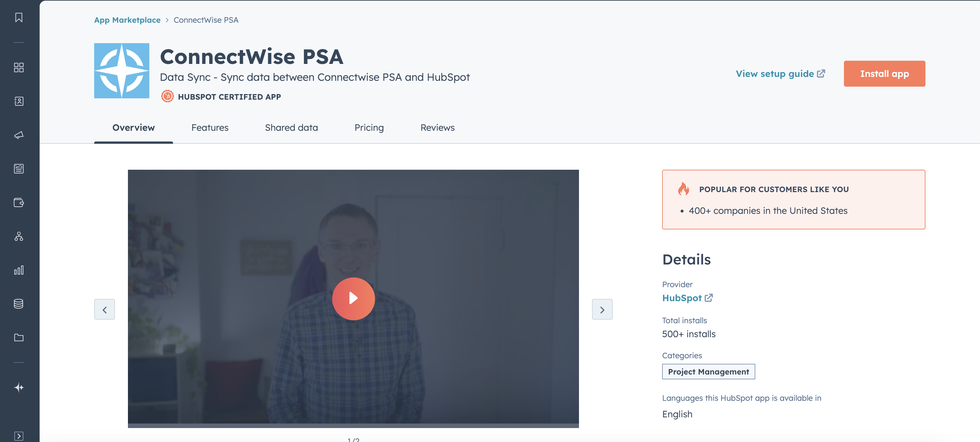Show next carousel slide
Image resolution: width=980 pixels, height=442 pixels.
(602, 309)
